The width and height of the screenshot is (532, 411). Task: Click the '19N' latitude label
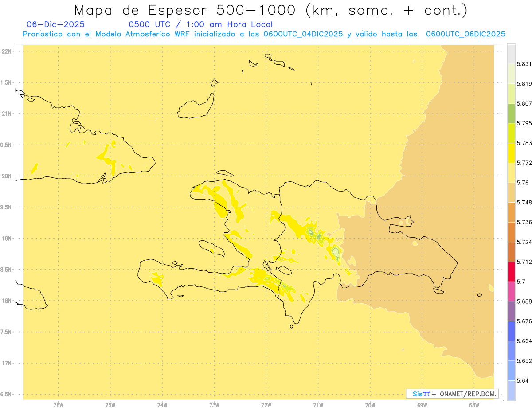[7, 239]
